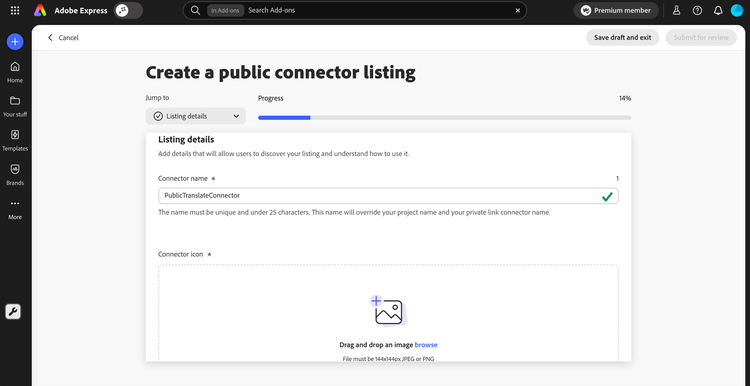Click the Listing details heading
Screen dimensions: 750x386
(186, 140)
